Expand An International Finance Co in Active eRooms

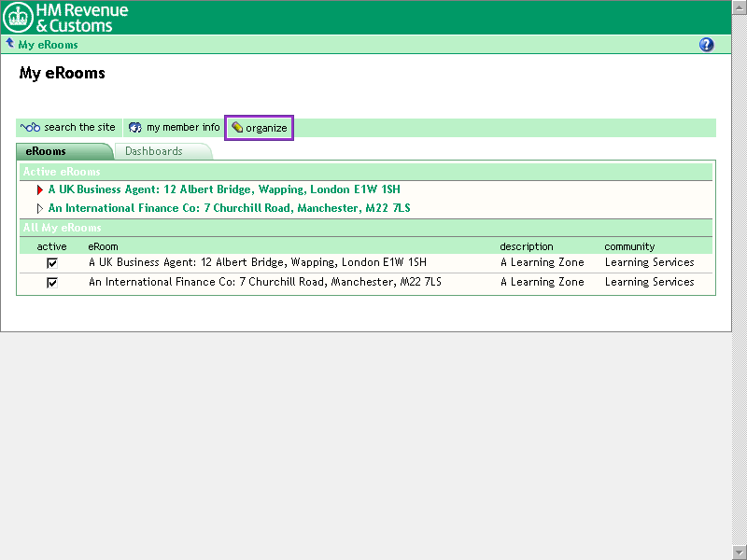[x=40, y=209]
